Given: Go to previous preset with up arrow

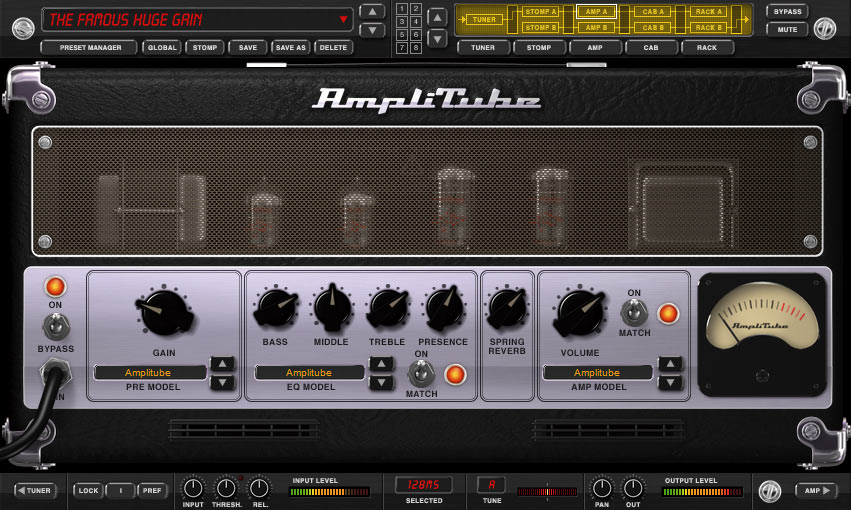Looking at the screenshot, I should (372, 12).
